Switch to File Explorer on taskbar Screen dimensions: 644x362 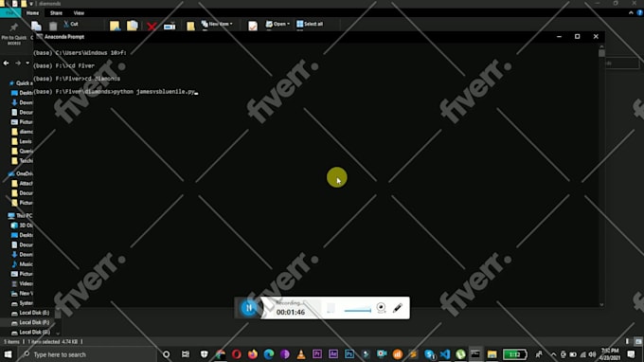[492, 354]
